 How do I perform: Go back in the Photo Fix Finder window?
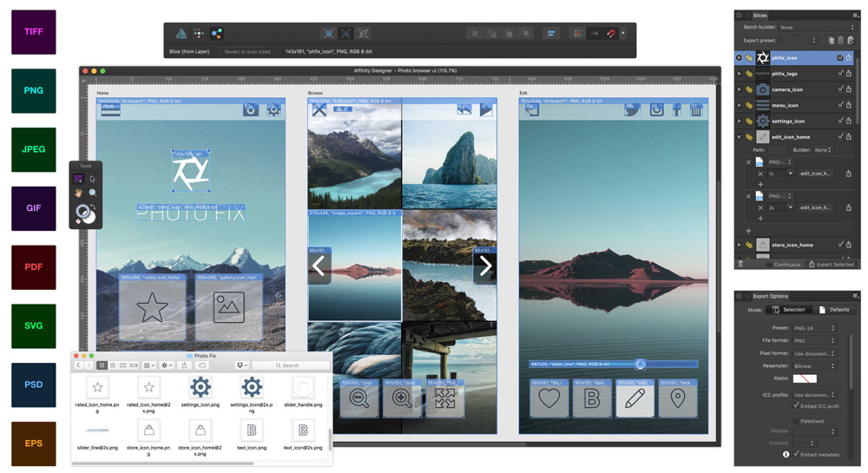(x=79, y=365)
